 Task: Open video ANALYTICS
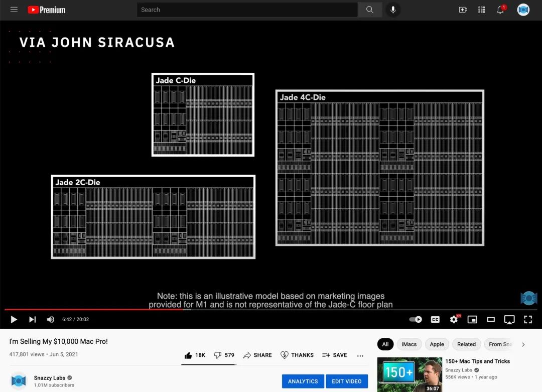pyautogui.click(x=303, y=381)
